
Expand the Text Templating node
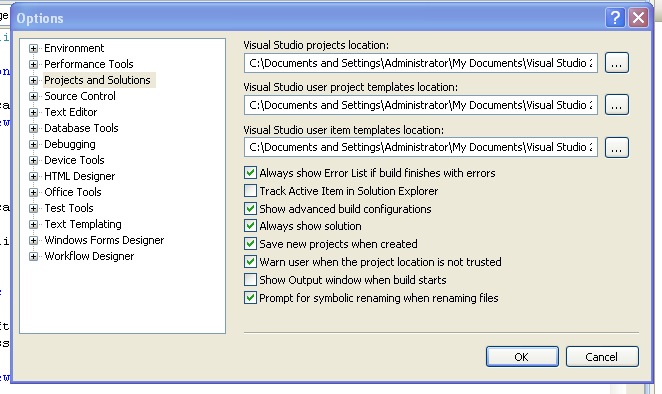click(x=33, y=225)
